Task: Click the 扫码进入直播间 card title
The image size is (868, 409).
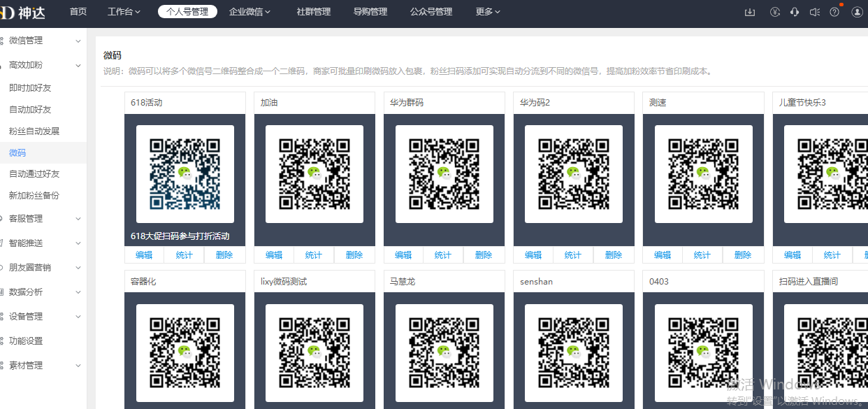Action: pos(809,282)
